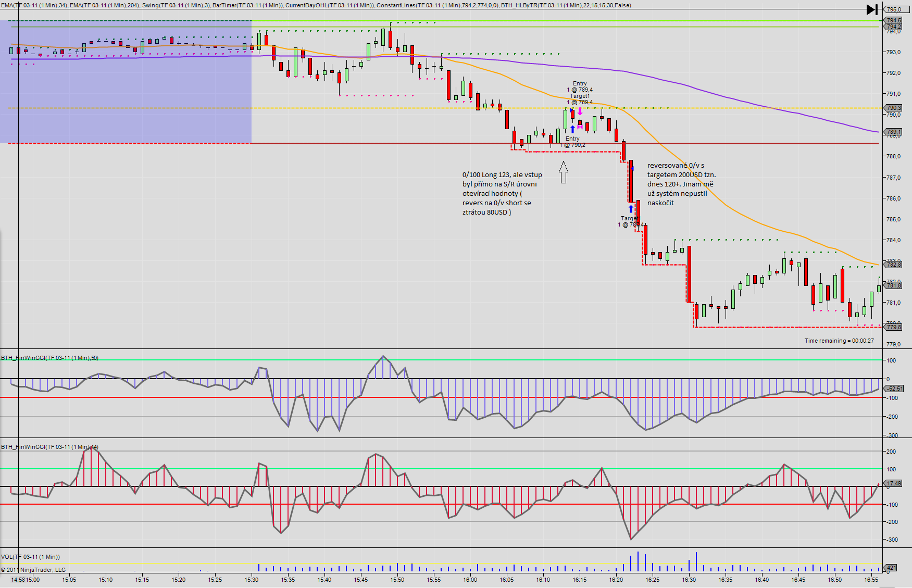This screenshot has width=912, height=588.
Task: Click the 779,0 label on the price axis
Action: click(x=894, y=344)
